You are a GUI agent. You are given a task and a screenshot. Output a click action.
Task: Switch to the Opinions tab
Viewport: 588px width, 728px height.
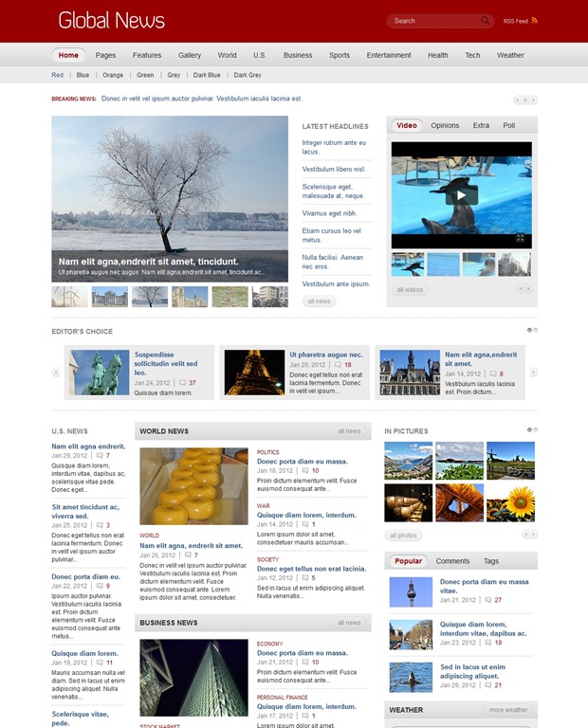coord(445,125)
